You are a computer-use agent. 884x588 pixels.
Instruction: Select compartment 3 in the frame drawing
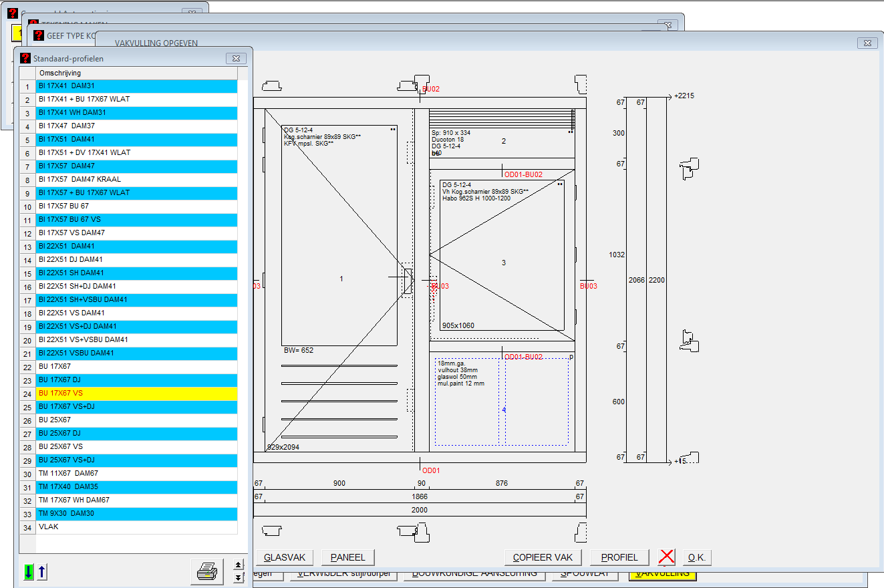point(504,263)
